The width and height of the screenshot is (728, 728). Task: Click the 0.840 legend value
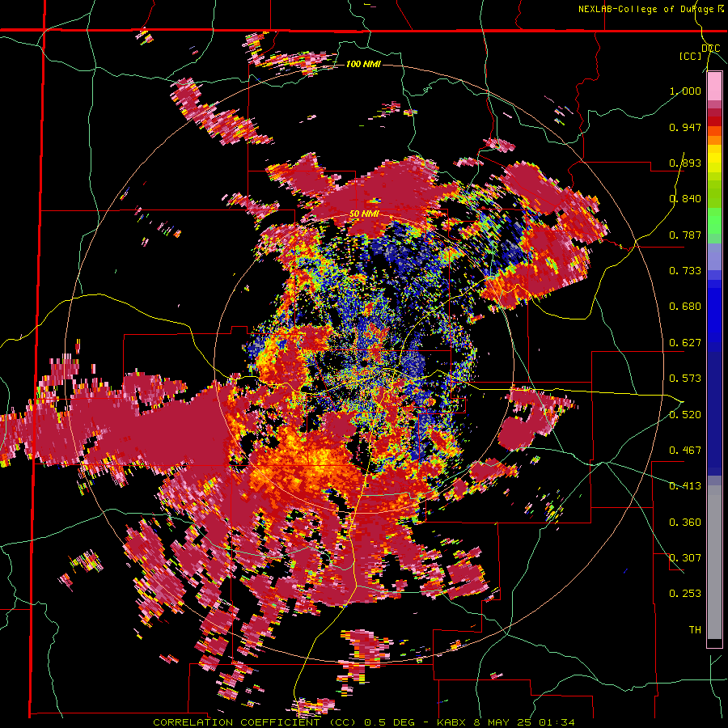(685, 199)
